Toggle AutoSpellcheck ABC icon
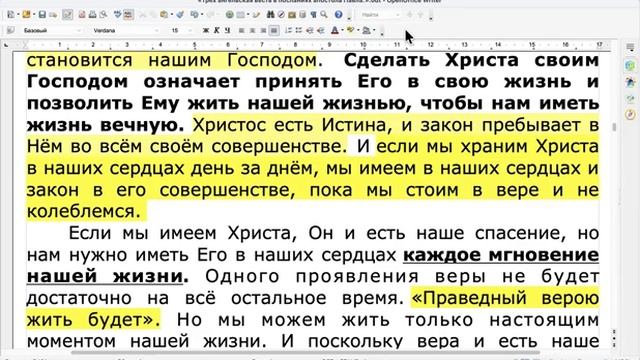This screenshot has width=640, height=360. click(129, 15)
